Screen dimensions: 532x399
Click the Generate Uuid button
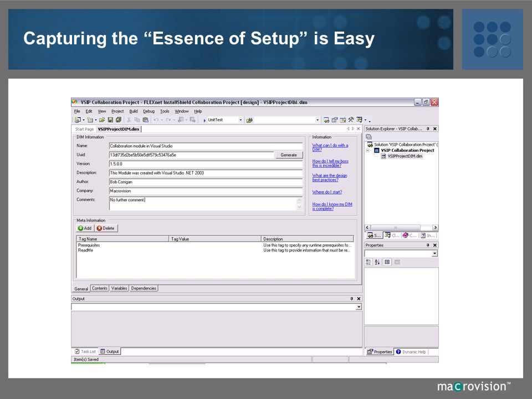coord(288,155)
